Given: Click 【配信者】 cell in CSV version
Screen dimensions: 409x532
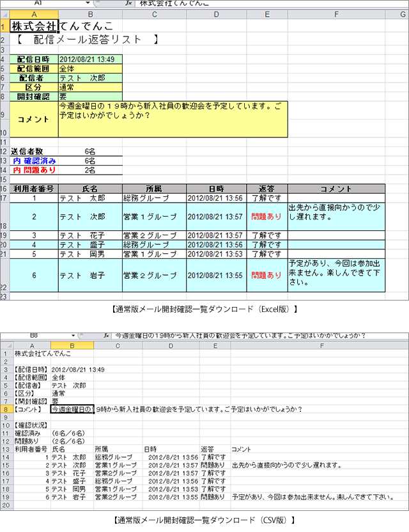Looking at the screenshot, I should click(32, 386).
